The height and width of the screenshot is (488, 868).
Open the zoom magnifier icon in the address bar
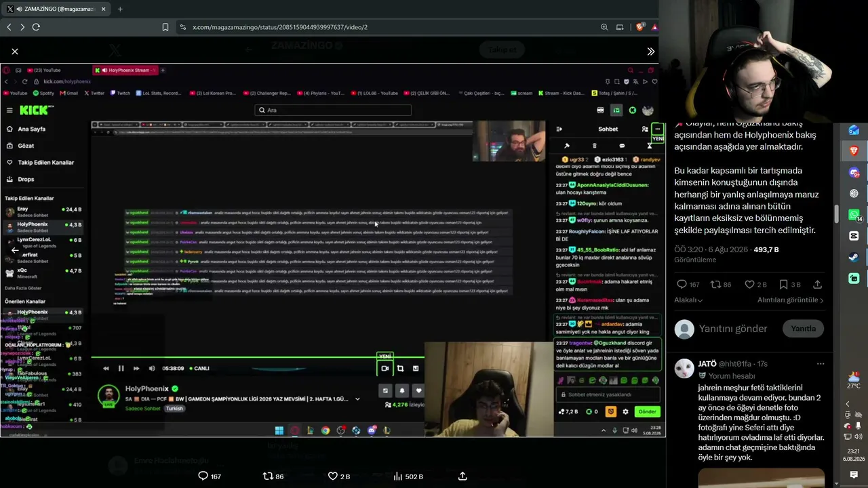click(x=604, y=27)
